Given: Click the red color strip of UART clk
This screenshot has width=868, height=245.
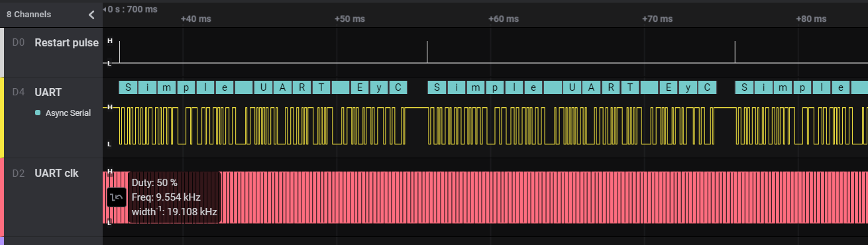Looking at the screenshot, I should point(2,197).
